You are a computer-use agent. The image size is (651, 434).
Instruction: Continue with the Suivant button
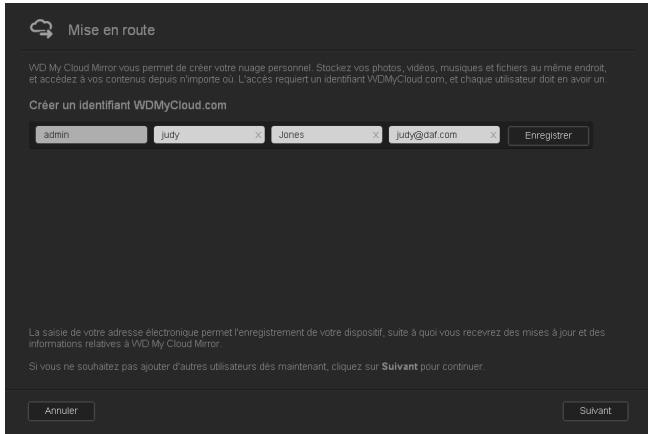(595, 411)
